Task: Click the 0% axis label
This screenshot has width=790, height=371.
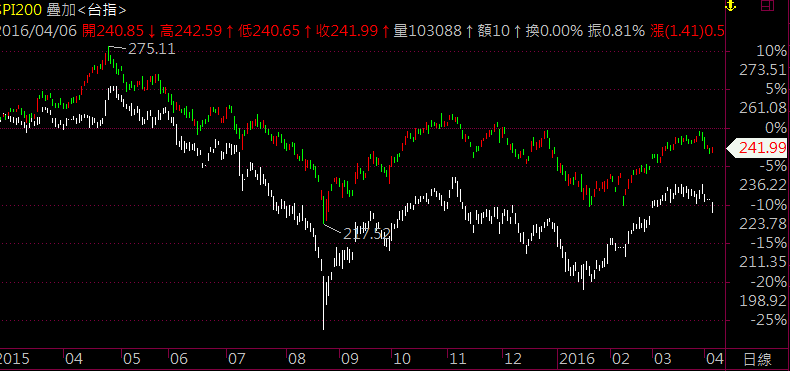Action: 775,128
